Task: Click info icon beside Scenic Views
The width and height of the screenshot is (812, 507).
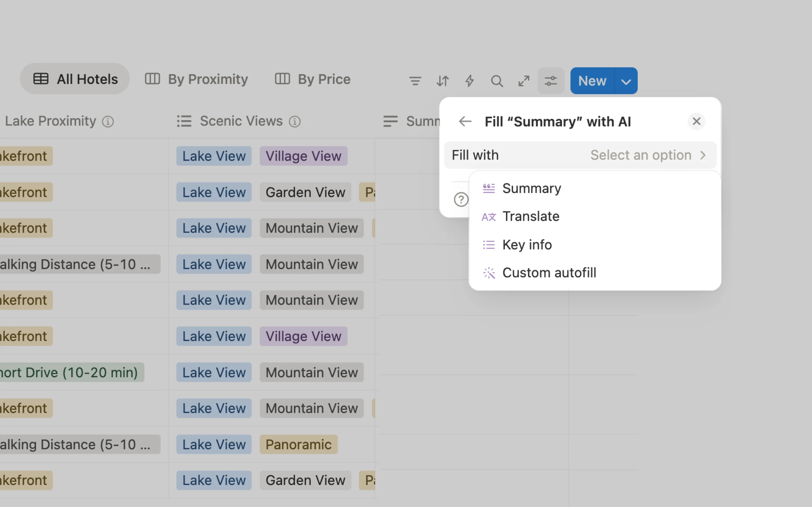Action: [x=295, y=121]
